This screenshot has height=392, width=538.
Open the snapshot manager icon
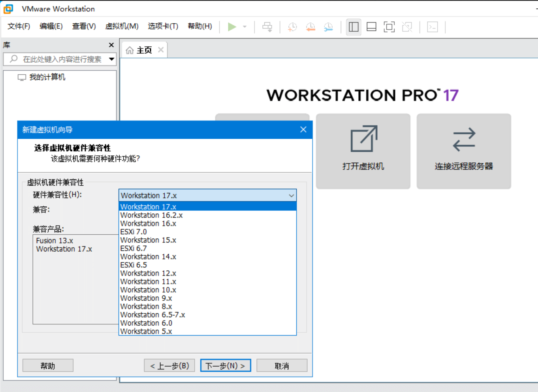[328, 27]
